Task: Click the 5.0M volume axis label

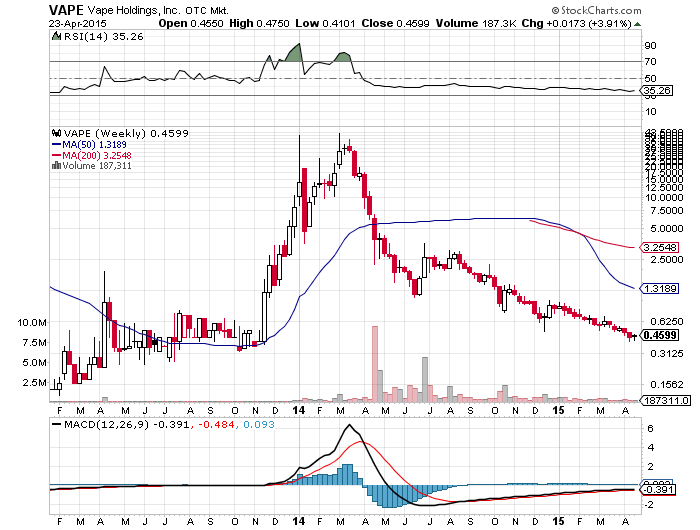Action: click(x=35, y=363)
